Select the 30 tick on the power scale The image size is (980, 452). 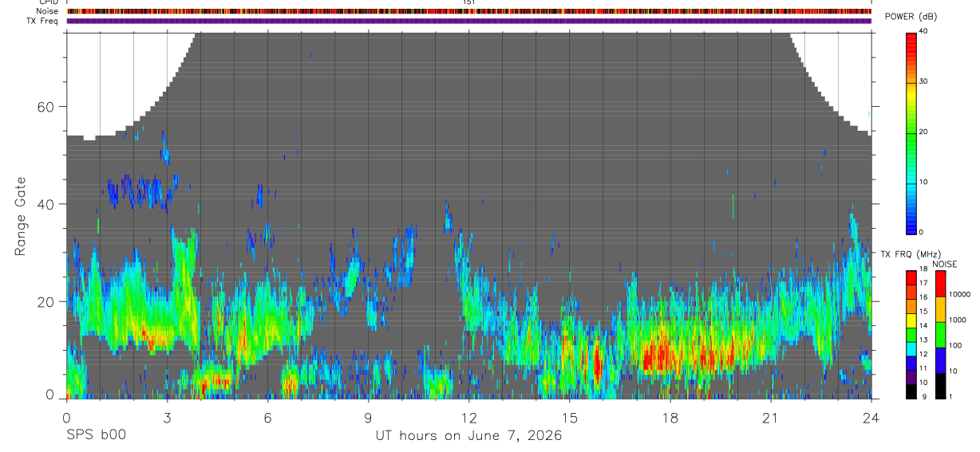923,81
